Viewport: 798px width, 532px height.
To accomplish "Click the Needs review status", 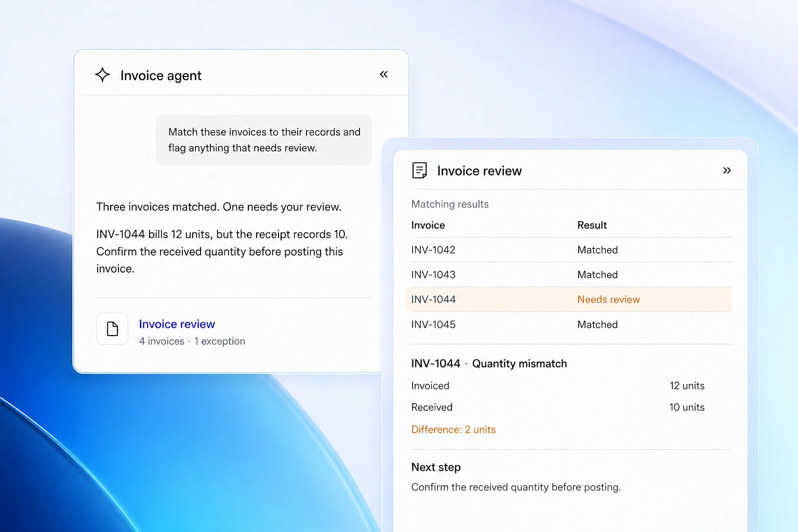I will (608, 299).
